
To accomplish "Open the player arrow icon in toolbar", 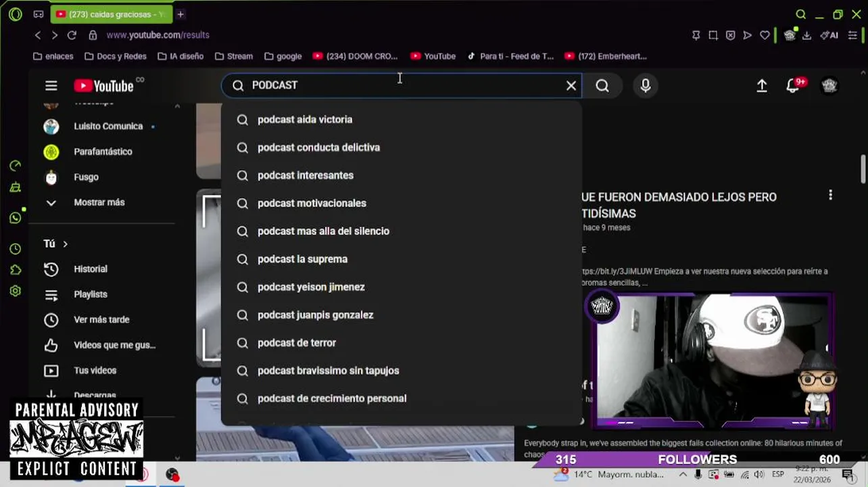I will click(x=748, y=35).
